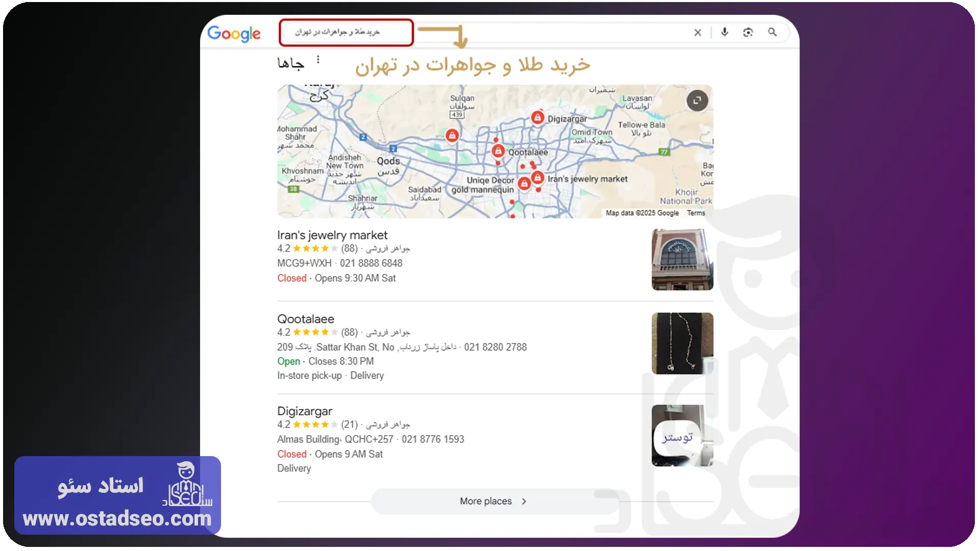Select the Qootalaee map pin

tap(498, 151)
